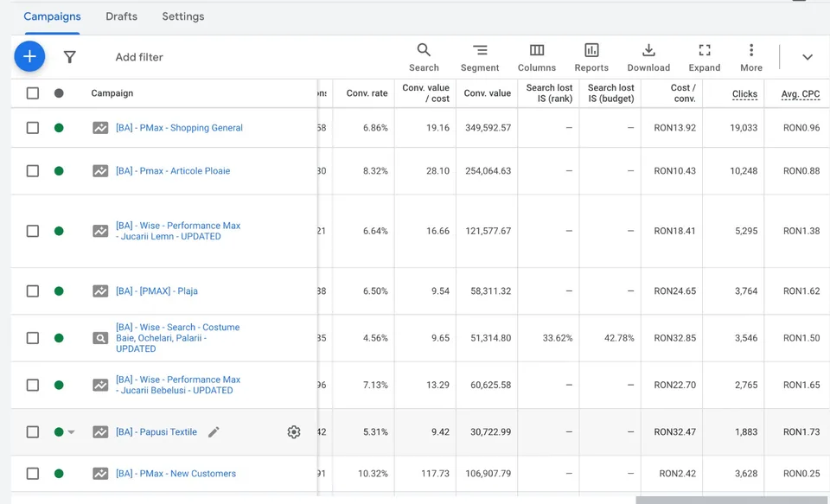Viewport: 830px width, 504px height.
Task: Check the Costume Baie search campaign checkbox
Action: tap(33, 338)
